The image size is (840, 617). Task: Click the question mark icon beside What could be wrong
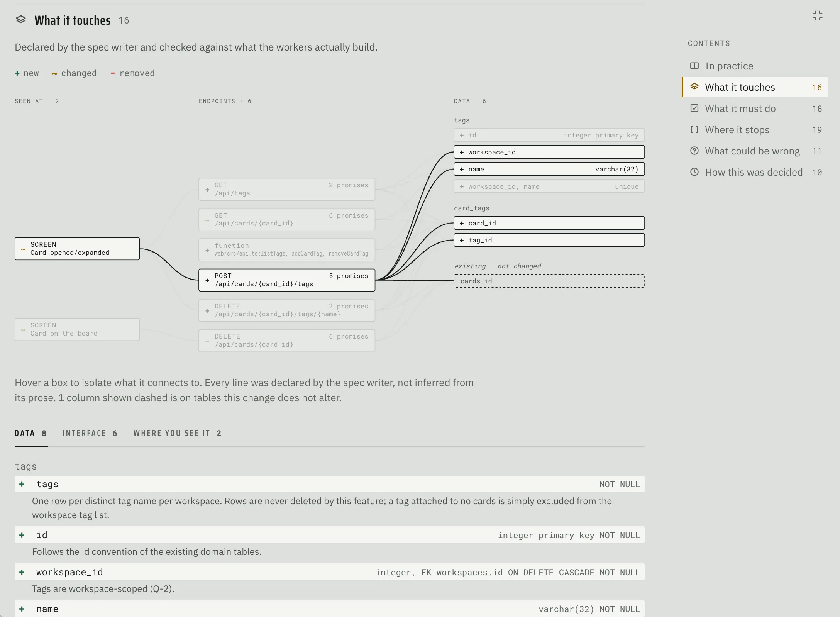point(694,151)
